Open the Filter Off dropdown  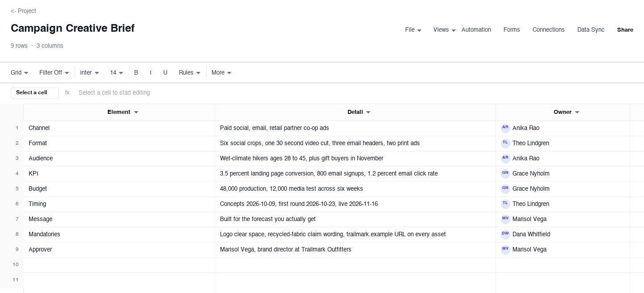pyautogui.click(x=54, y=72)
